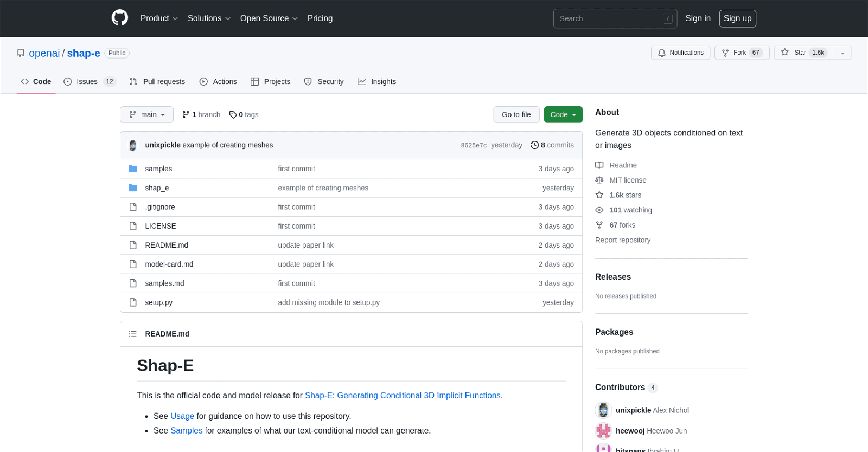Screen dimensions: 868x452
Task: Expand the Product menu in header
Action: pyautogui.click(x=159, y=18)
